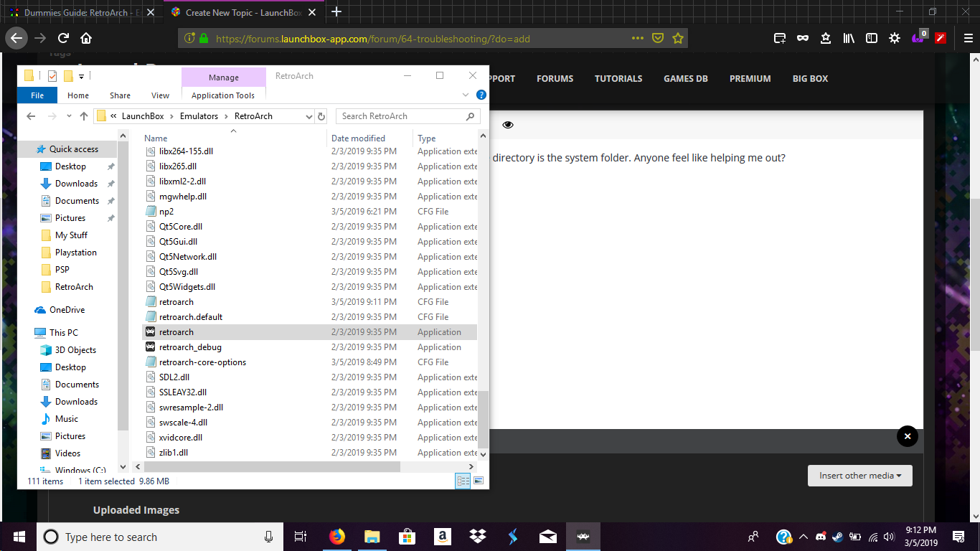Viewport: 980px width, 551px height.
Task: Open Explorer Help question mark icon
Action: point(481,95)
